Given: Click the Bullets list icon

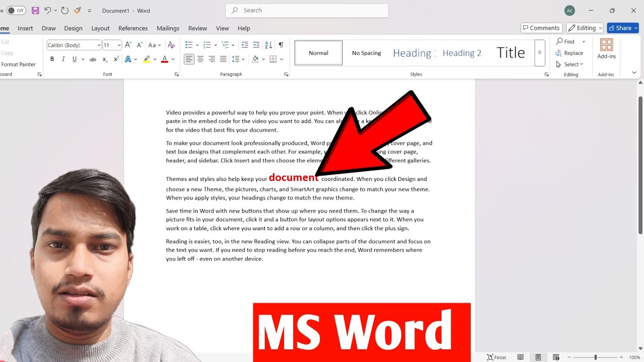Looking at the screenshot, I should pos(189,45).
